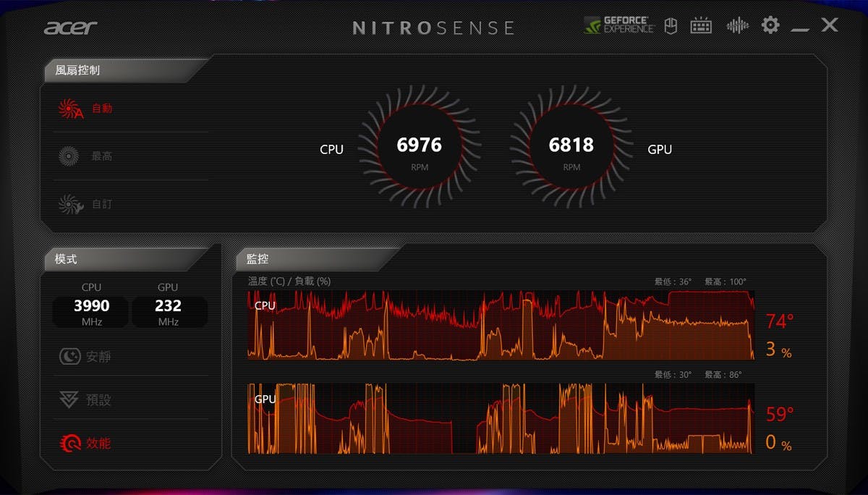Click the Planet9 shield icon
This screenshot has width=868, height=495.
(671, 26)
